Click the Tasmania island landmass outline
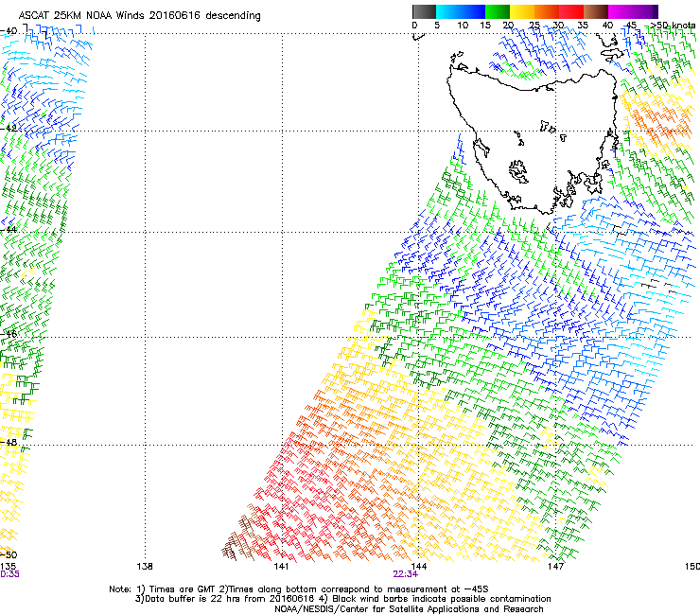This screenshot has height=615, width=700. (532, 143)
